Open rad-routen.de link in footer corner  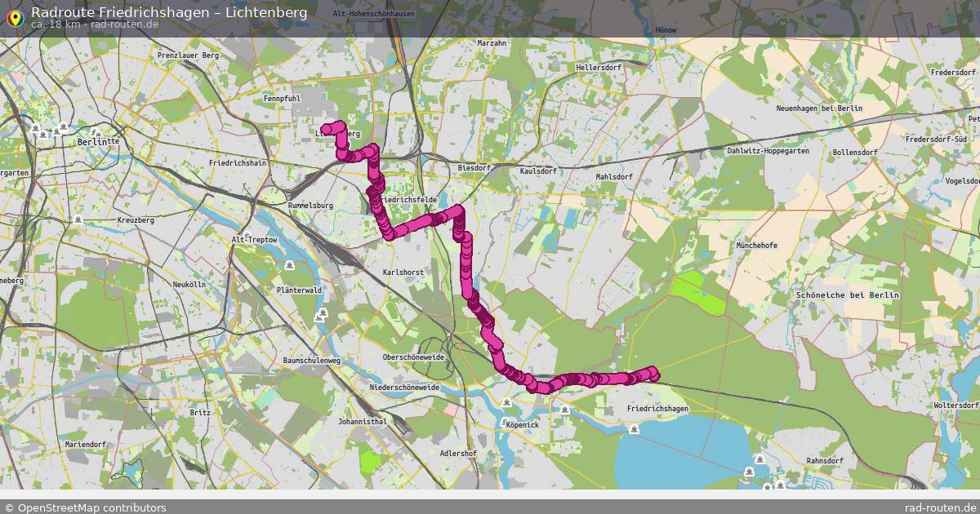pyautogui.click(x=941, y=507)
